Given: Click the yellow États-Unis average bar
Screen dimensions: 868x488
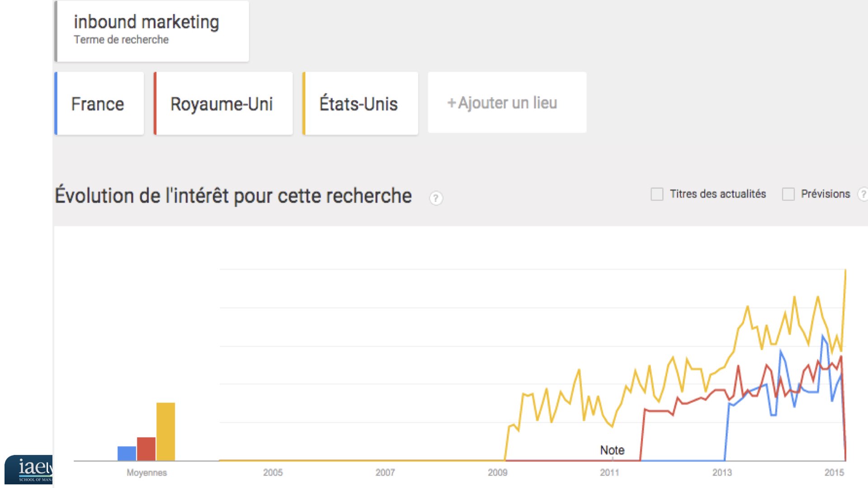Looking at the screenshot, I should click(x=165, y=432).
